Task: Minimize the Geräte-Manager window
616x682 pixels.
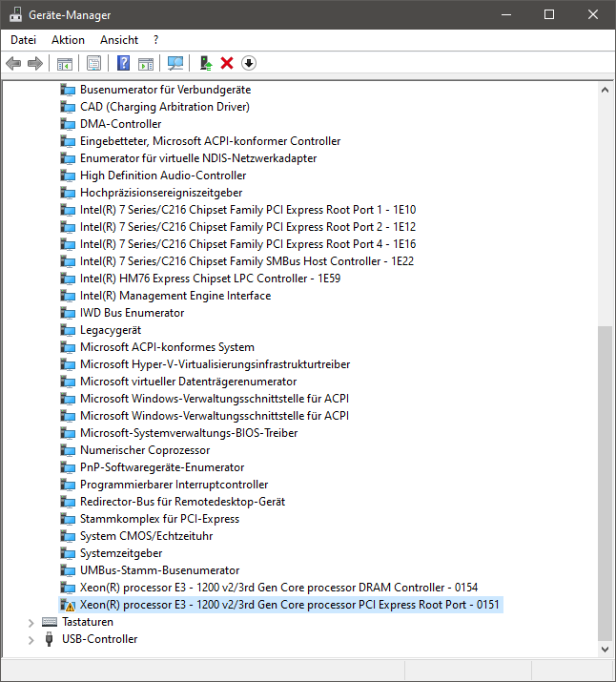Action: click(506, 15)
